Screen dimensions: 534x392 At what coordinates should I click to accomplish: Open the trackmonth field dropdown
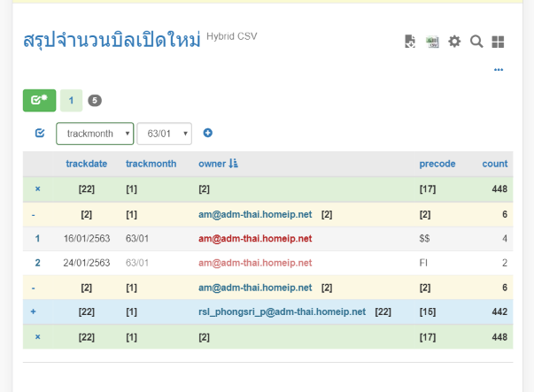point(95,134)
